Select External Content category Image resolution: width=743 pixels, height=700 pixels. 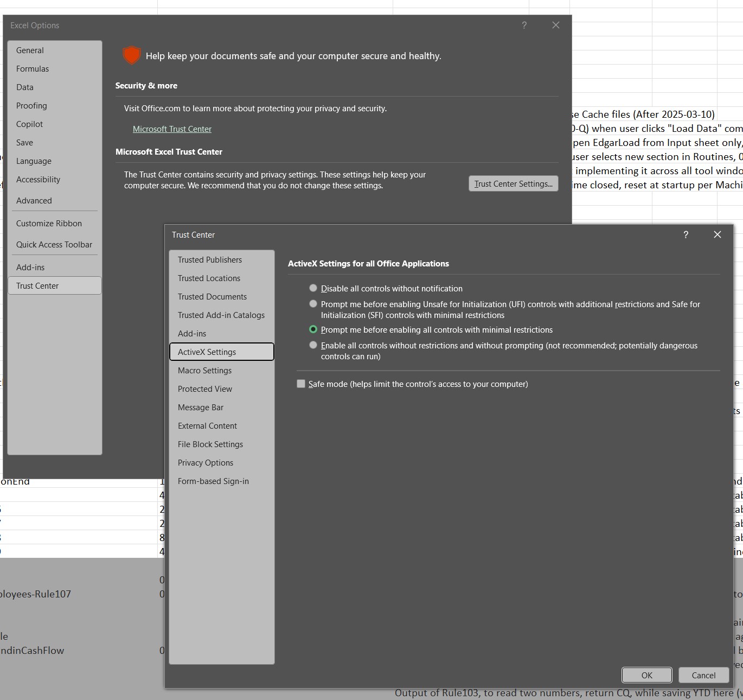click(207, 425)
